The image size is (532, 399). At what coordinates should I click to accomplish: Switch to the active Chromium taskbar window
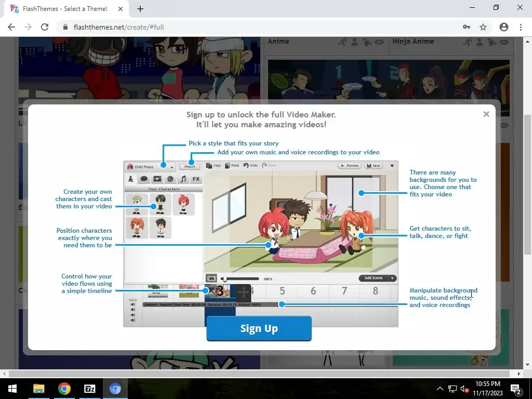point(115,389)
